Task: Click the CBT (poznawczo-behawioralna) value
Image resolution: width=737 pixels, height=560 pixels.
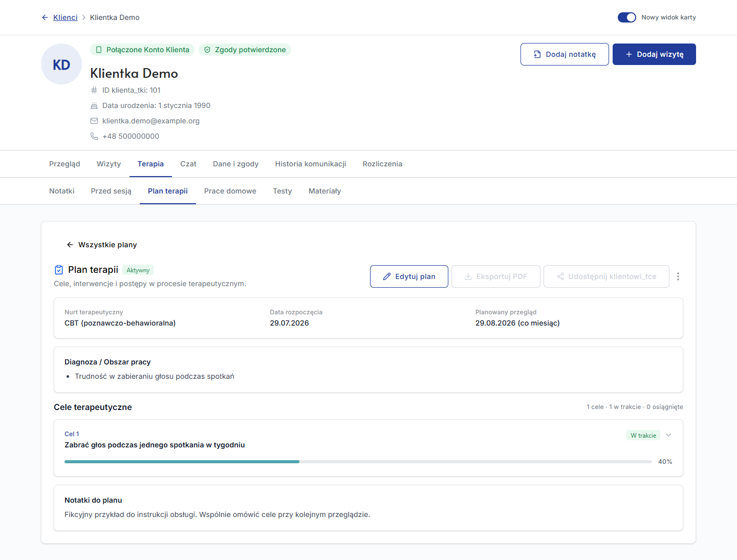Action: pyautogui.click(x=120, y=323)
